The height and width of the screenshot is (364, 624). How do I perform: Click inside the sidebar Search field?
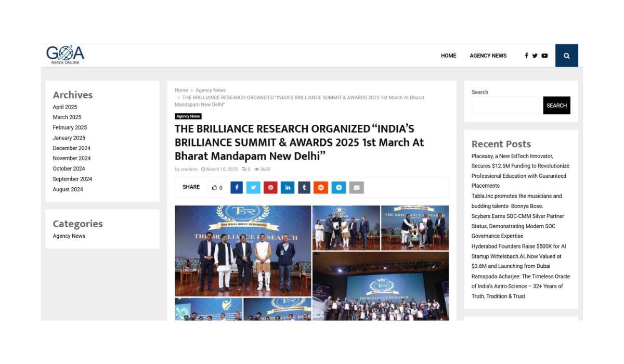click(x=505, y=106)
